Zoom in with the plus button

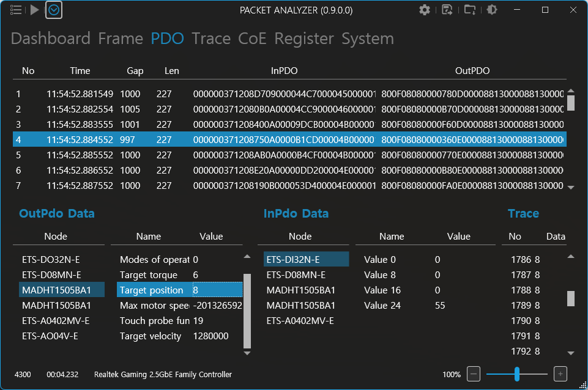pyautogui.click(x=560, y=373)
